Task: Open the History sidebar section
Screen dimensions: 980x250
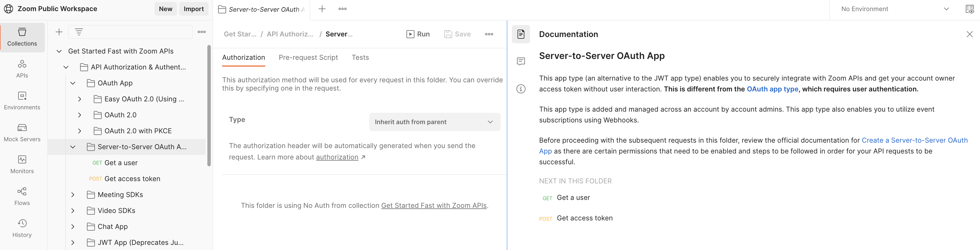Action: (x=22, y=228)
